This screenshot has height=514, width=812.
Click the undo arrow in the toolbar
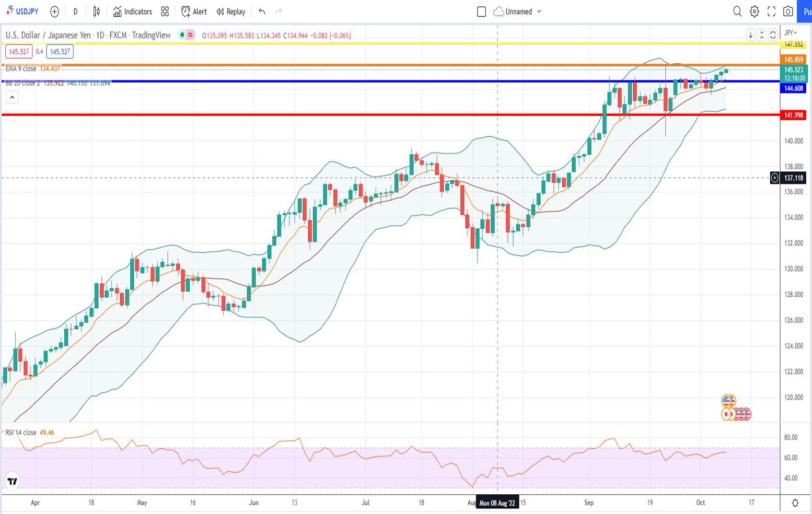(262, 11)
